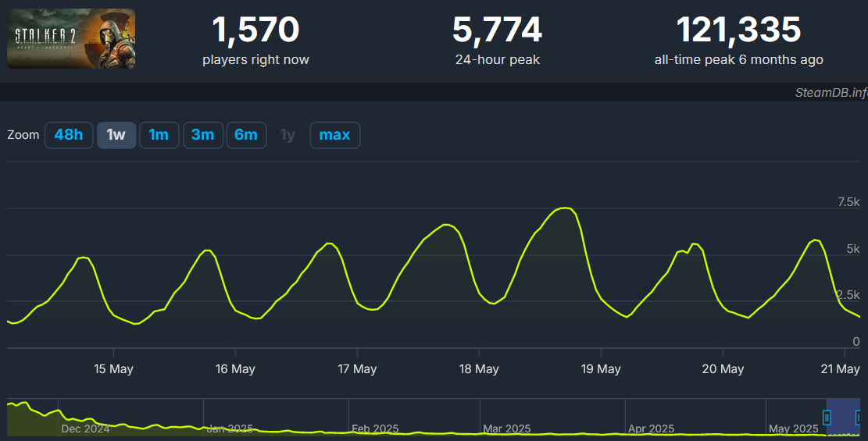The image size is (868, 441).
Task: Switch chart zoom to 1m
Action: click(x=159, y=135)
